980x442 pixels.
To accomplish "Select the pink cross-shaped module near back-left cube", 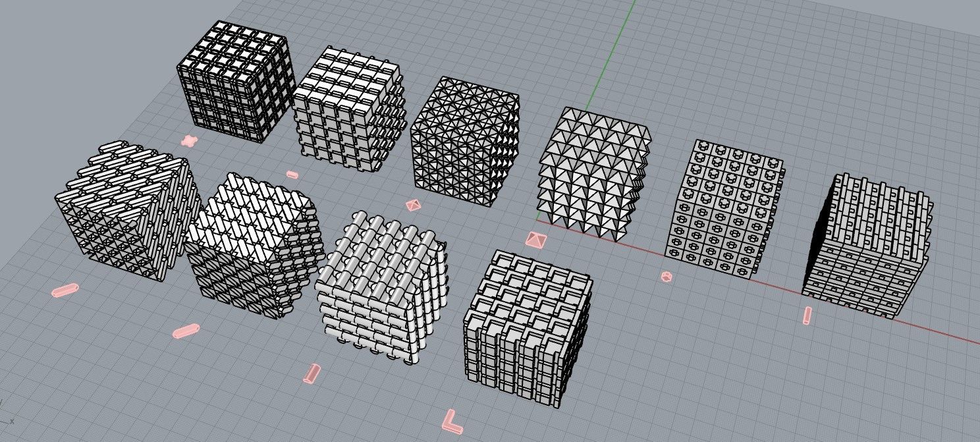I will [189, 140].
